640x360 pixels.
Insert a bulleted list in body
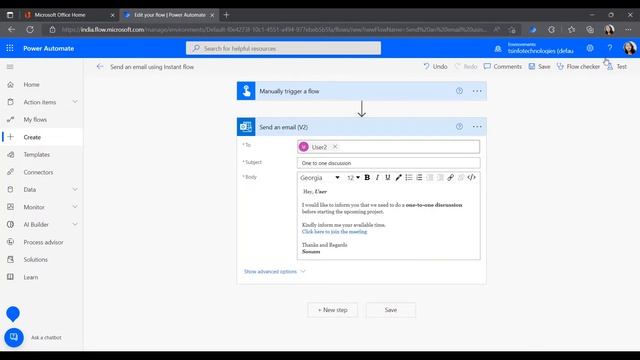pyautogui.click(x=409, y=178)
